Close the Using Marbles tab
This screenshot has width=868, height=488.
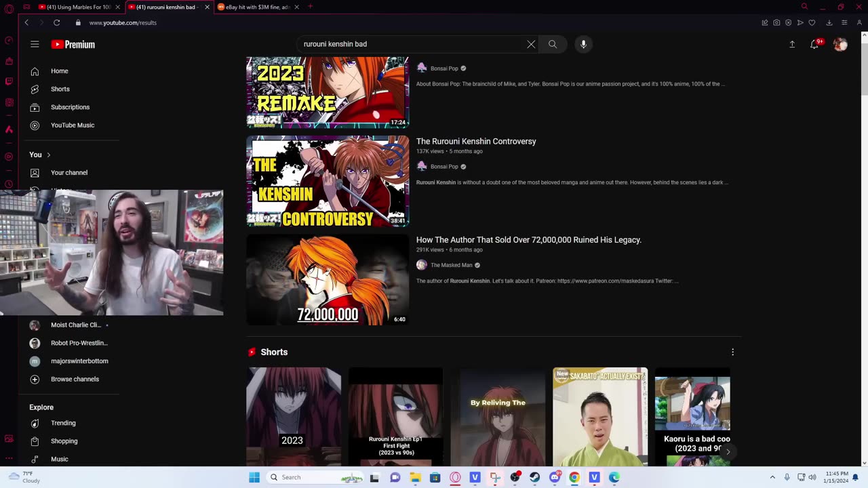click(x=118, y=7)
